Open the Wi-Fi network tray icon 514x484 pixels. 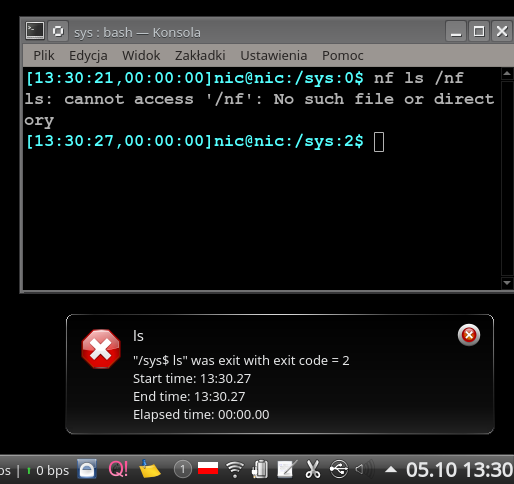(235, 469)
